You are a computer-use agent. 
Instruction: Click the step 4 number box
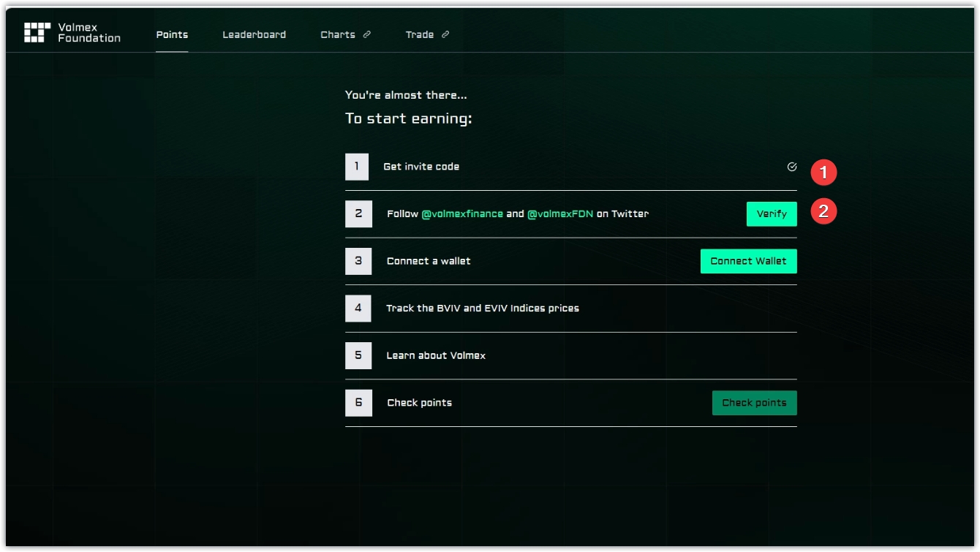pos(358,309)
